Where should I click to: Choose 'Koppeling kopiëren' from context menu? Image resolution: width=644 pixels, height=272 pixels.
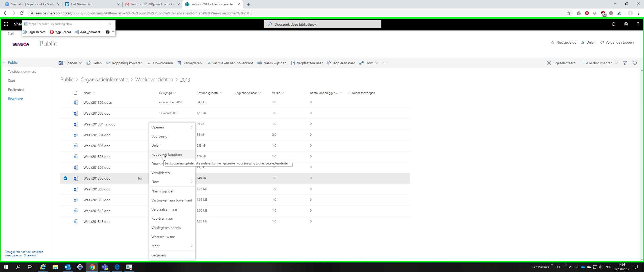(x=166, y=155)
